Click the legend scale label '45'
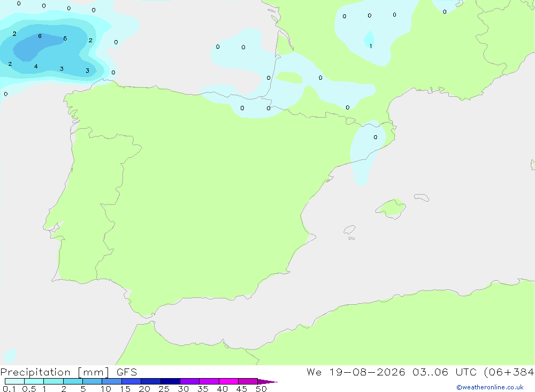This screenshot has height=392, width=535. point(242,389)
